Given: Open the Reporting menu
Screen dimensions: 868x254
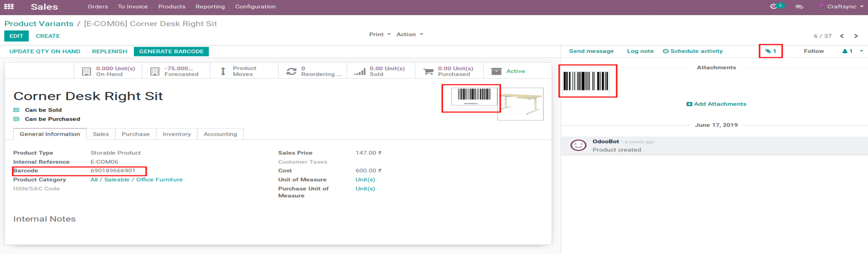Looking at the screenshot, I should [x=210, y=7].
